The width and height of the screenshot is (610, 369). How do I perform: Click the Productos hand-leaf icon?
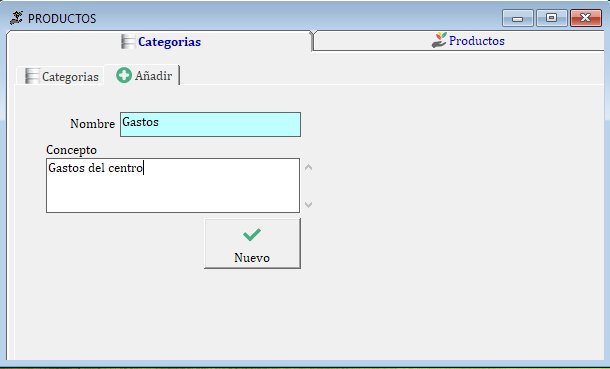(x=439, y=40)
